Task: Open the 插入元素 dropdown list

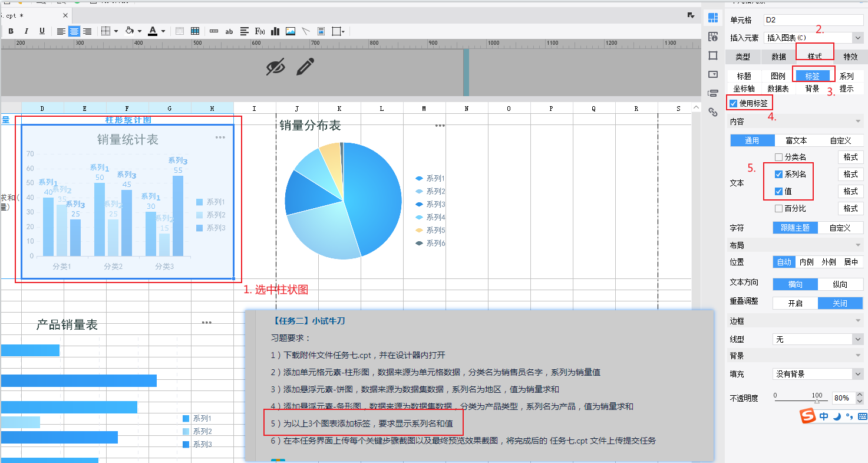Action: coord(857,38)
